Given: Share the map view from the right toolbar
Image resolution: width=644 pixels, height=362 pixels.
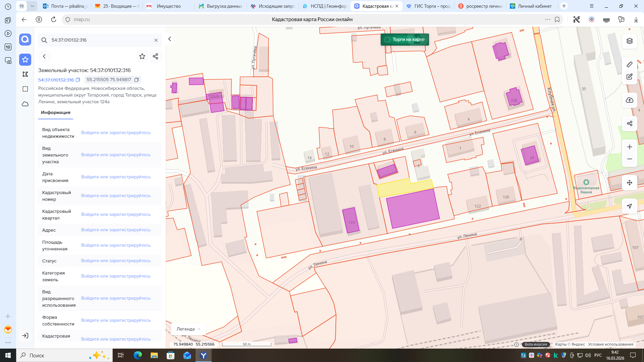Looking at the screenshot, I should click(x=629, y=123).
